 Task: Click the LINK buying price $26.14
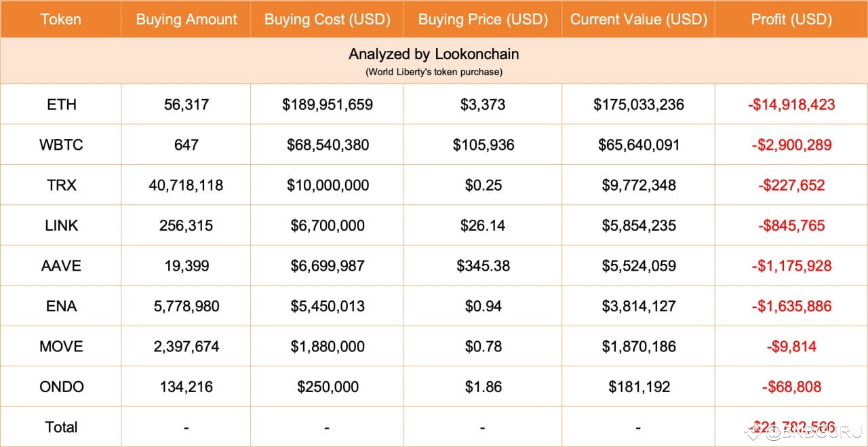pyautogui.click(x=483, y=225)
